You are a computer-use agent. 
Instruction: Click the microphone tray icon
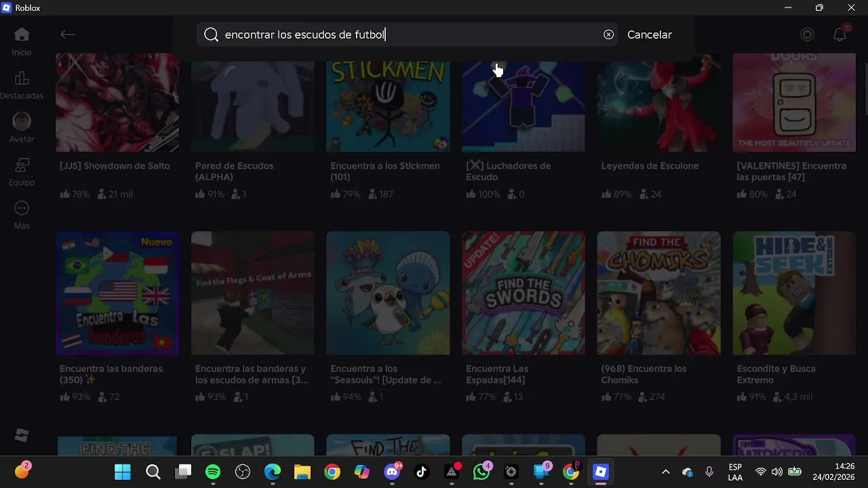click(709, 472)
